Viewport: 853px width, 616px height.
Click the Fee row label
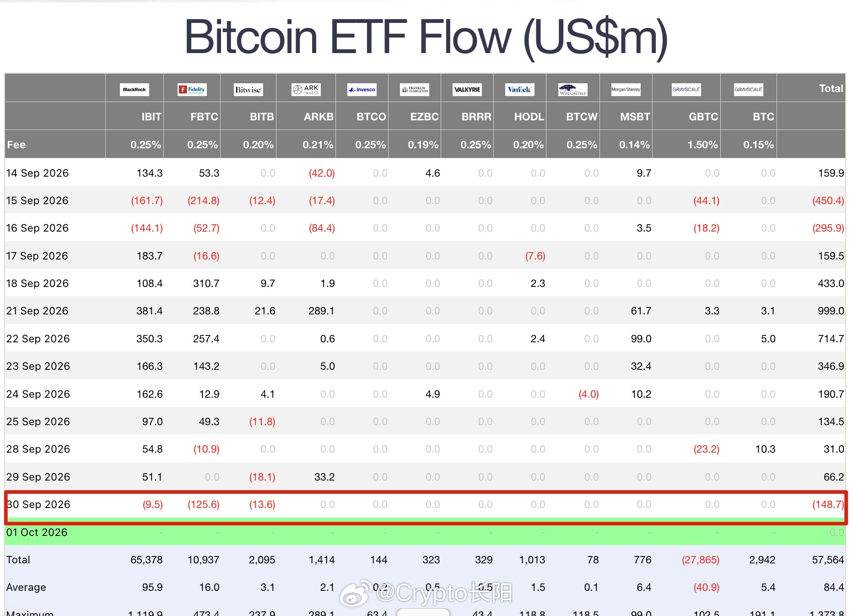pyautogui.click(x=16, y=145)
